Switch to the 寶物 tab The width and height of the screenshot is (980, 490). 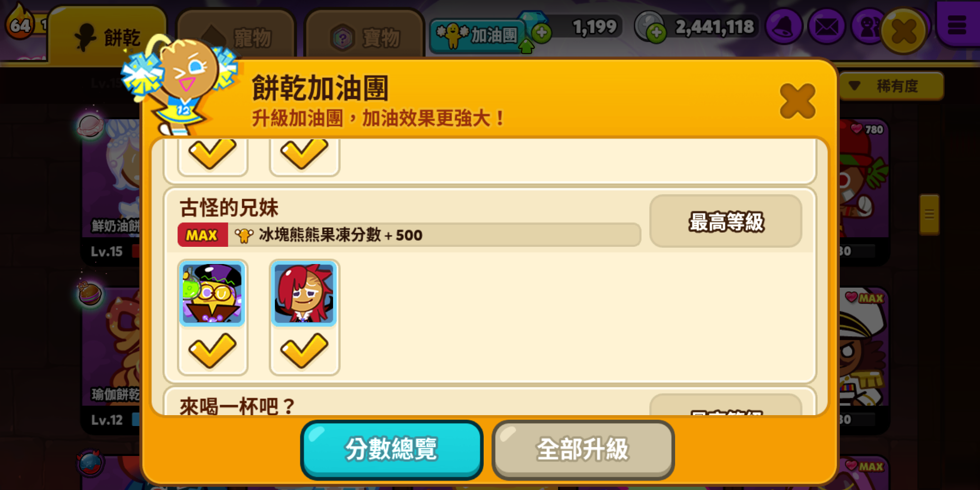tap(365, 37)
